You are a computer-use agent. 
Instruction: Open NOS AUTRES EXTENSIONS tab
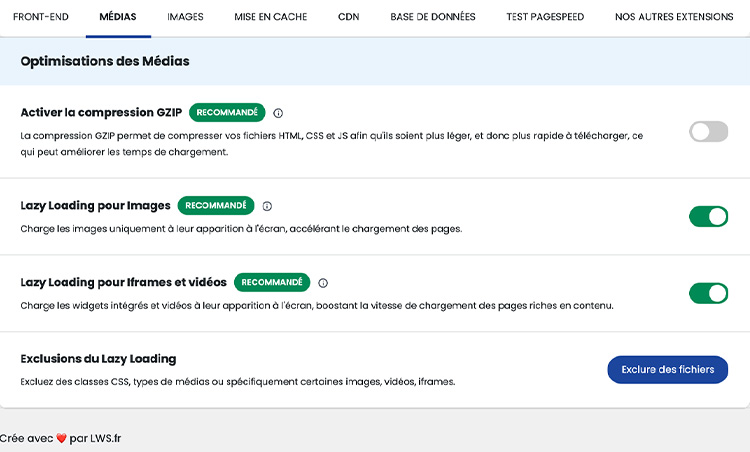[x=674, y=17]
